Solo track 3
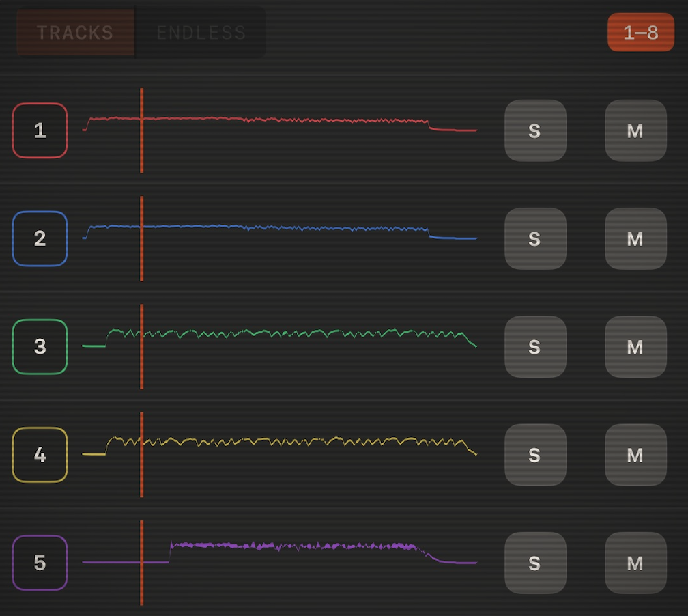The height and width of the screenshot is (616, 688). [535, 346]
